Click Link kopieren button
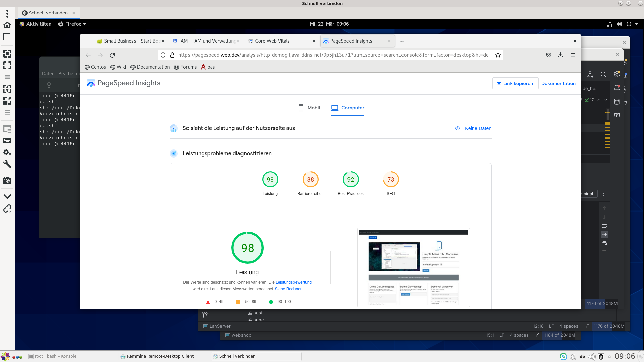The width and height of the screenshot is (644, 362). pyautogui.click(x=515, y=83)
